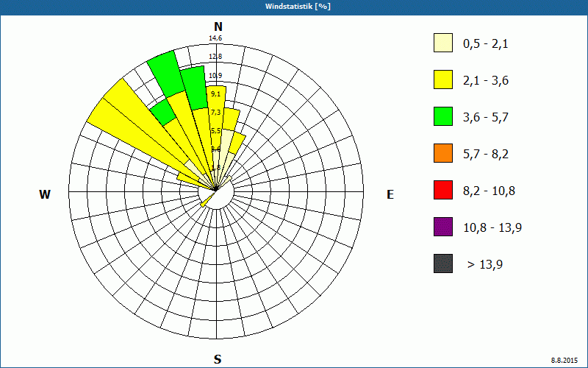Click the dark gray > 13,9 legend swatch
The width and height of the screenshot is (588, 368).
pyautogui.click(x=443, y=263)
